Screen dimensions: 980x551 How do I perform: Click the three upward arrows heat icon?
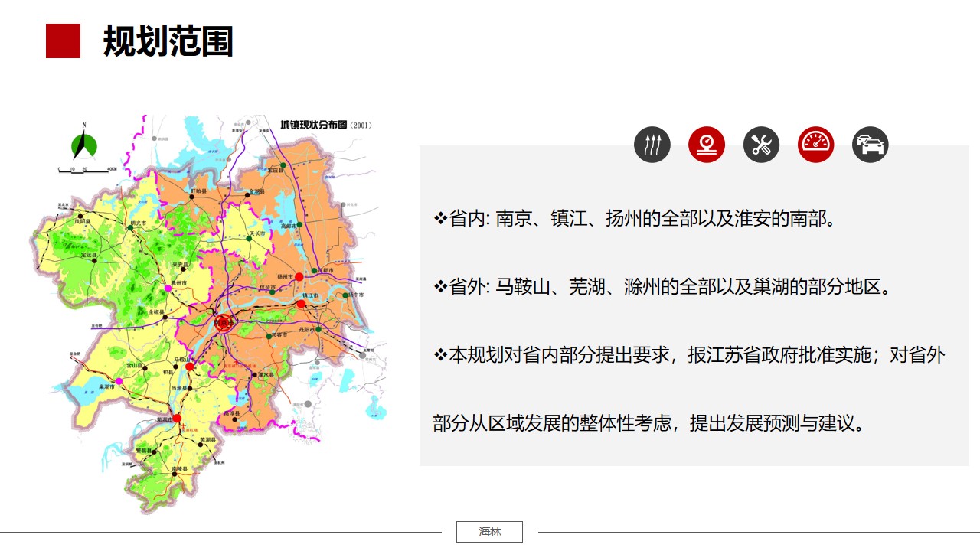[652, 145]
